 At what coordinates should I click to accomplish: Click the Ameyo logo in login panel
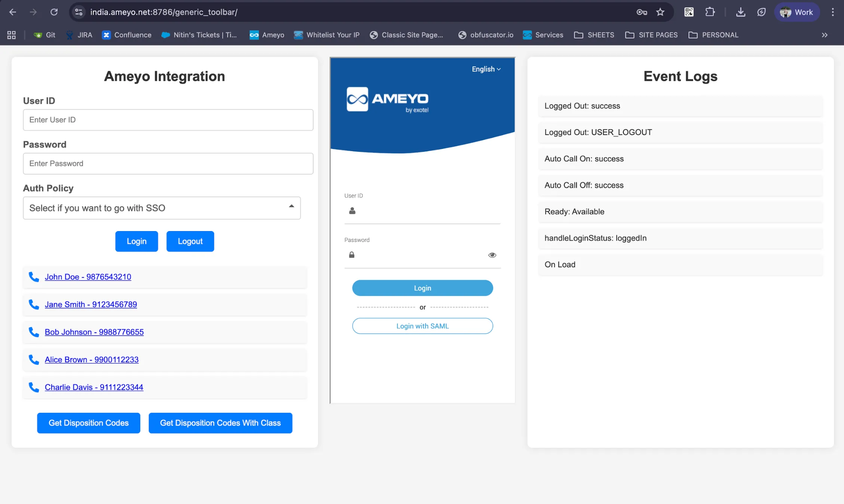pyautogui.click(x=388, y=99)
